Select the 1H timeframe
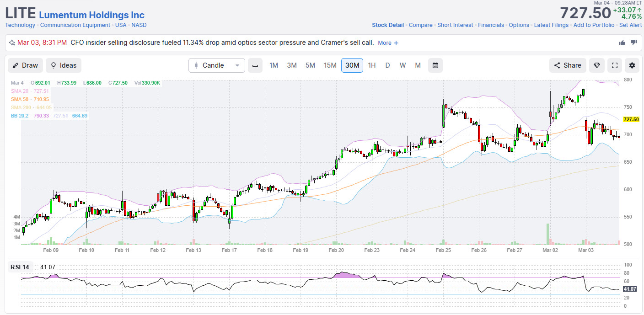The width and height of the screenshot is (644, 315). tap(372, 65)
